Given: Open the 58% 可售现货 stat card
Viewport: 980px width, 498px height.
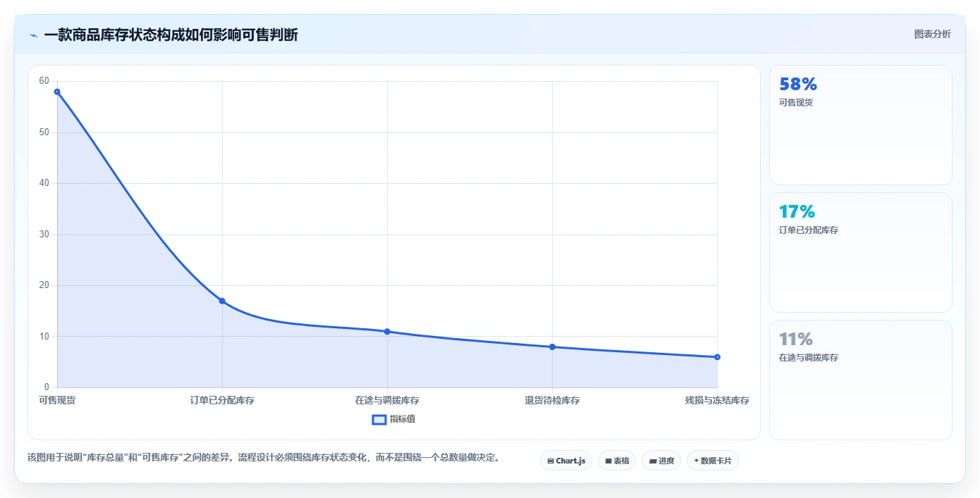Looking at the screenshot, I should [x=861, y=125].
